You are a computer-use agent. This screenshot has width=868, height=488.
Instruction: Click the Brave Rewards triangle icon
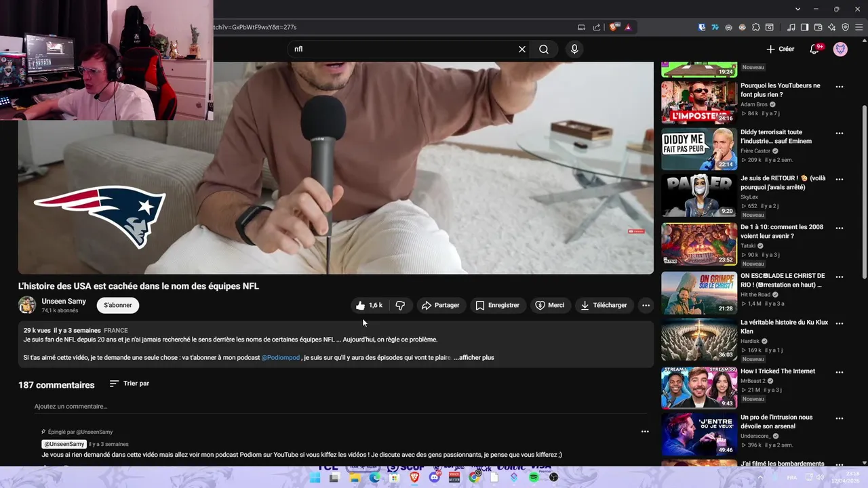tap(628, 27)
